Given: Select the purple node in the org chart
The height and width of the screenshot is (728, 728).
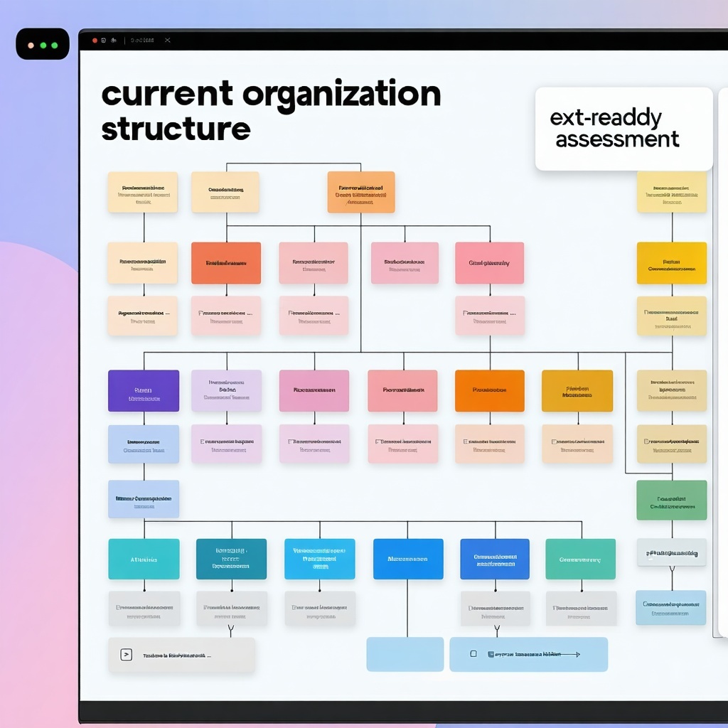Looking at the screenshot, I should pos(144,390).
